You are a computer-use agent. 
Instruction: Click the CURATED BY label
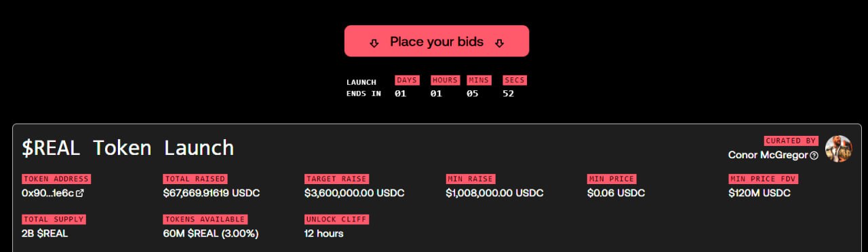(x=791, y=141)
